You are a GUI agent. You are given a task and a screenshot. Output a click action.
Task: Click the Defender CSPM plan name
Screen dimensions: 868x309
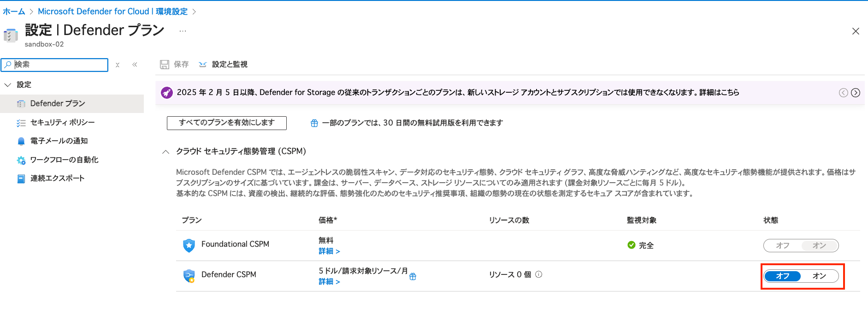click(x=229, y=275)
